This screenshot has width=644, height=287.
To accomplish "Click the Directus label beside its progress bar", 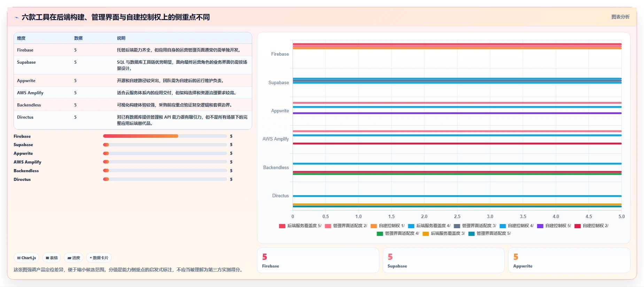I will pyautogui.click(x=22, y=180).
